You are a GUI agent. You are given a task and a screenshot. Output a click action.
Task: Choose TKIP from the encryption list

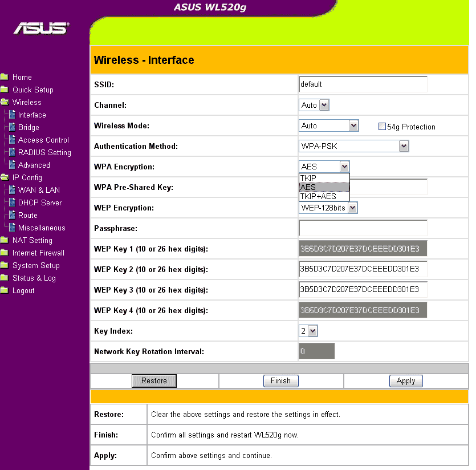(x=324, y=178)
